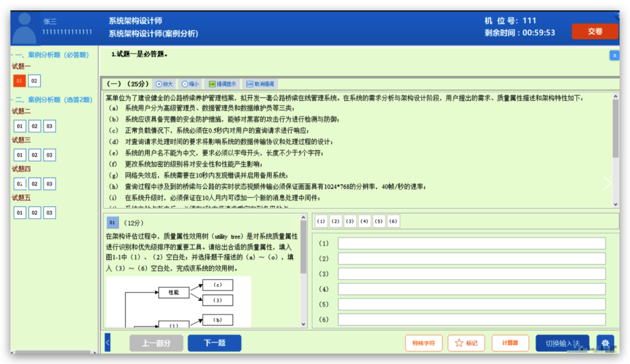Focus the answer field for blank (2)
The height and width of the screenshot is (364, 630).
click(472, 259)
